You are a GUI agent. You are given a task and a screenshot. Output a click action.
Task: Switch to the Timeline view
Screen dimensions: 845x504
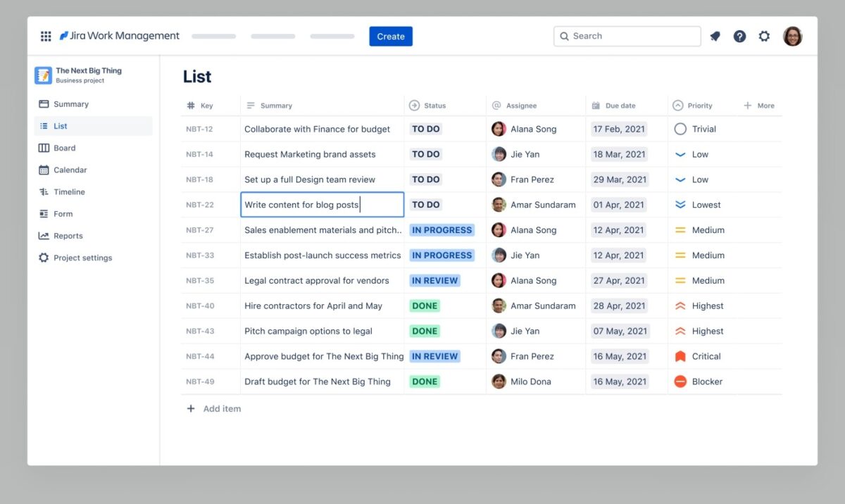coord(69,192)
